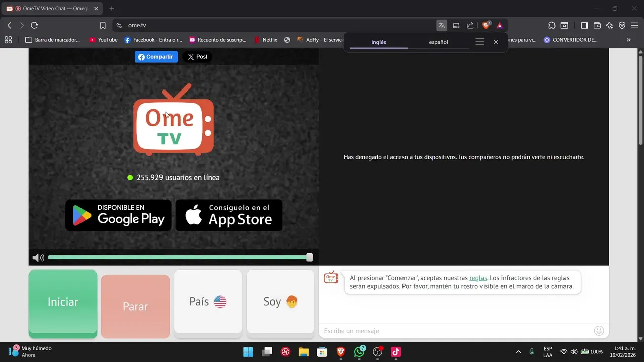This screenshot has height=362, width=644.
Task: Open the tab search icon in the toolbar
Action: pyautogui.click(x=565, y=25)
